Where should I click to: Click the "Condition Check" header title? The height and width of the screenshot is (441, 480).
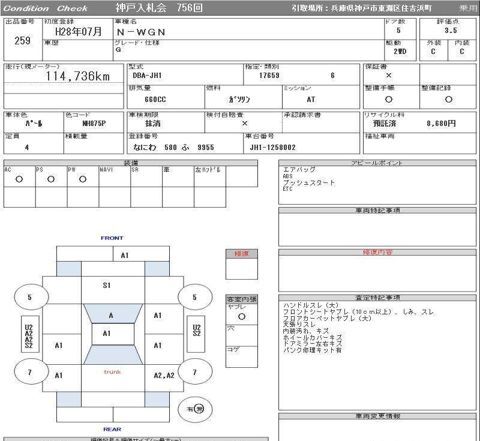(x=46, y=8)
